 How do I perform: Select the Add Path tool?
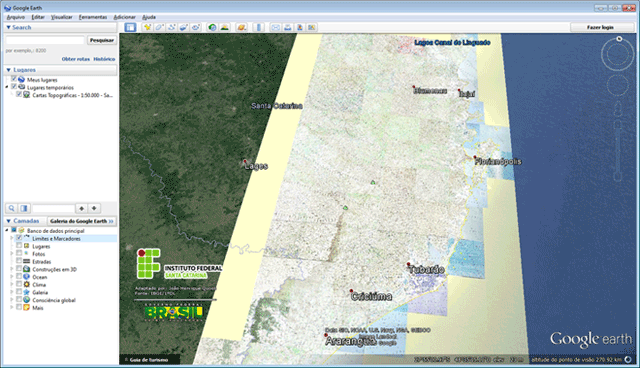click(171, 27)
